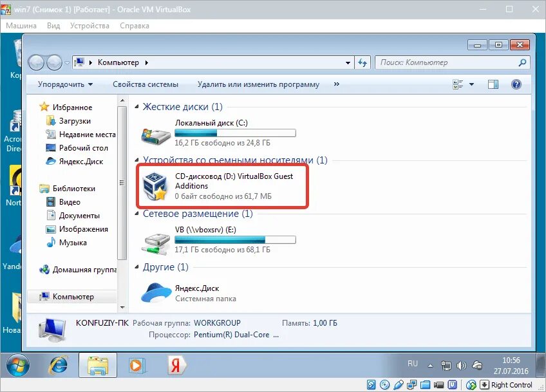This screenshot has width=546, height=392.
Task: Click the Yandex.Disk tray icon
Action: point(477,365)
